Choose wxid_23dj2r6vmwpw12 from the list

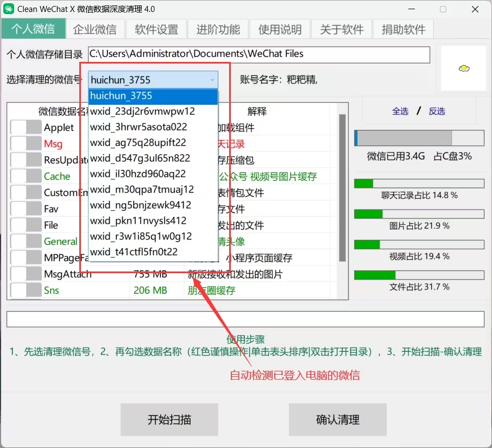(x=153, y=111)
